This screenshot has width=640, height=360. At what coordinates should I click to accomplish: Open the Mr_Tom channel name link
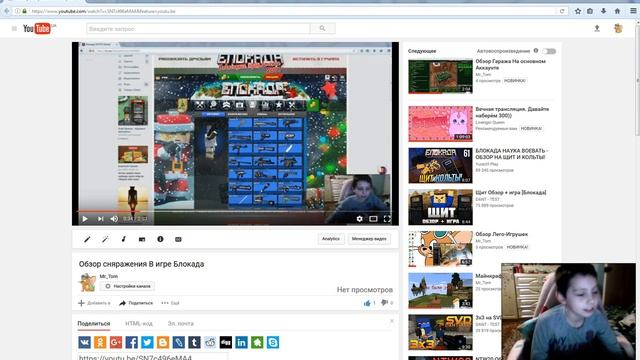pos(109,276)
